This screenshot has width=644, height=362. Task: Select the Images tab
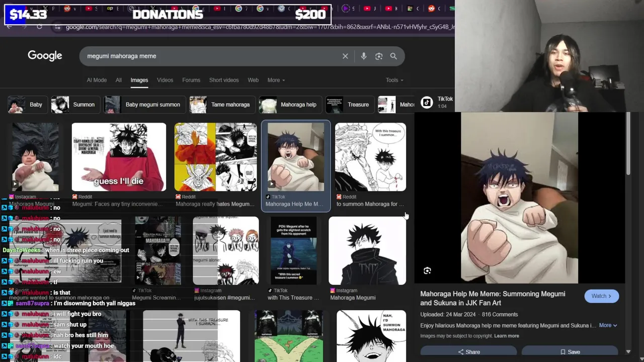click(x=139, y=80)
